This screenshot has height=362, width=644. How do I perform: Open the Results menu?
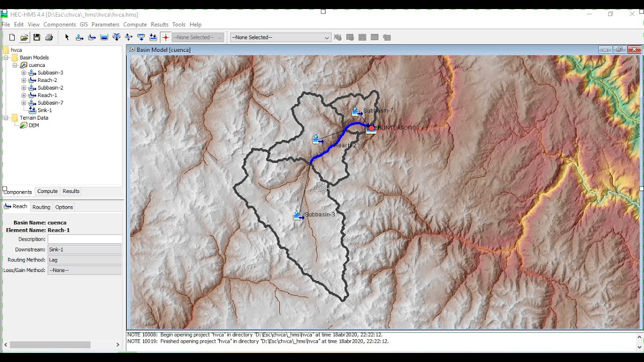point(159,25)
